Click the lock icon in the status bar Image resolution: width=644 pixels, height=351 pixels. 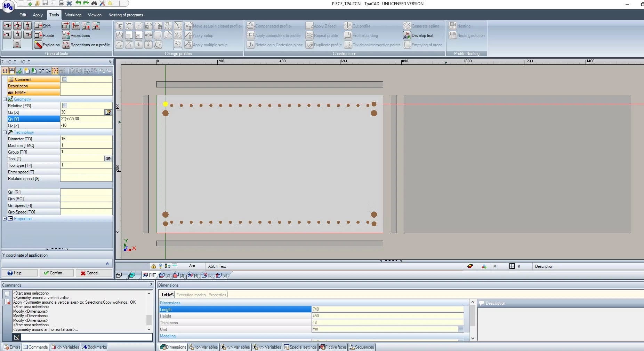pyautogui.click(x=153, y=266)
